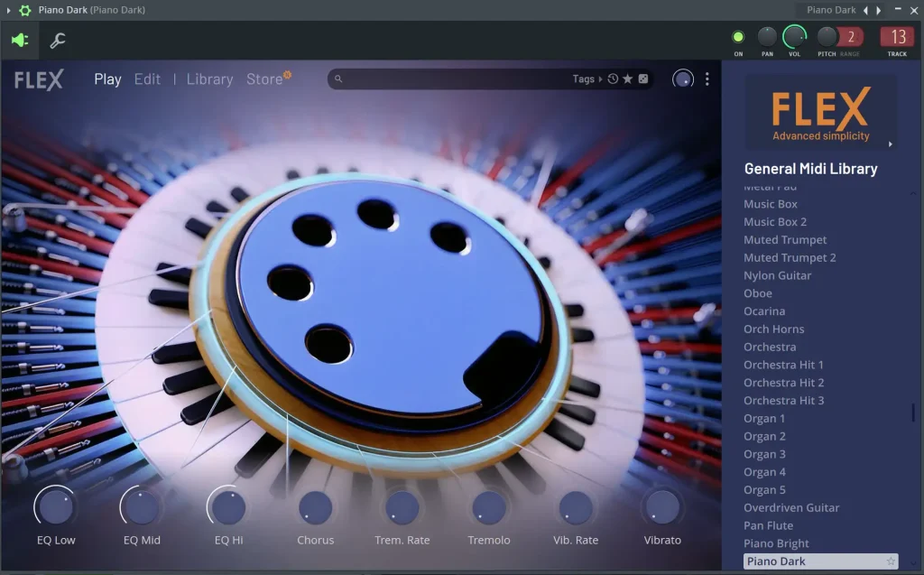Select the Piano Bright preset
Image resolution: width=924 pixels, height=575 pixels.
[x=776, y=543]
